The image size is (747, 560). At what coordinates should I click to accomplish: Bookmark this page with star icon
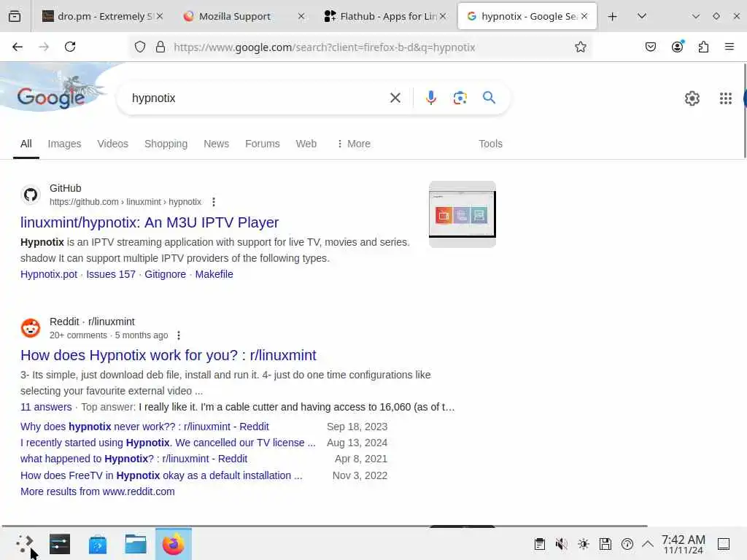pos(580,47)
